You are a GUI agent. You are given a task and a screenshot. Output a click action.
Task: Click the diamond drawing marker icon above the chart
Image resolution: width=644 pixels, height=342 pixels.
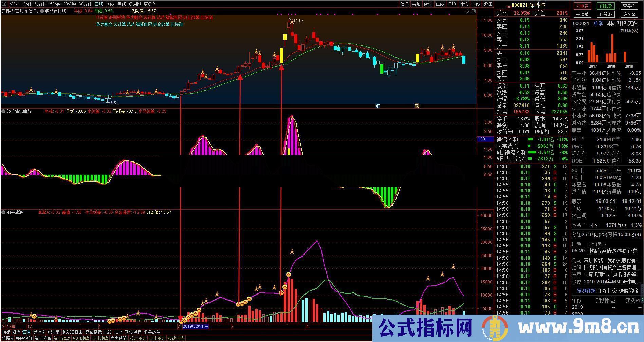(467, 11)
